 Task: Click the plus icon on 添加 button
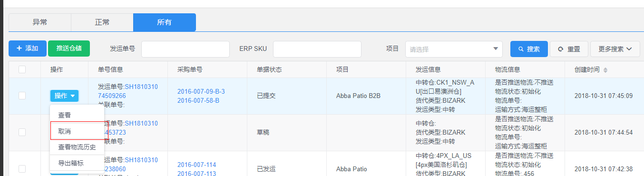click(x=19, y=49)
